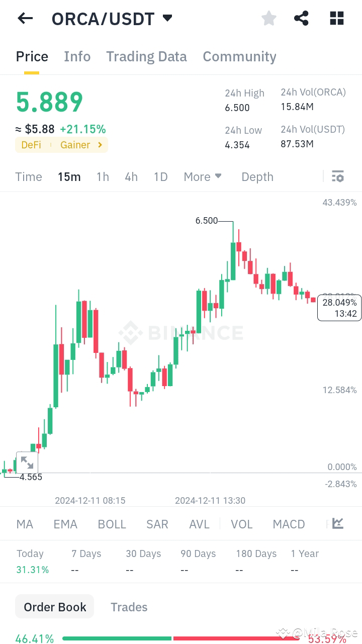This screenshot has width=362, height=644.
Task: Open the share options icon
Action: pos(301,18)
